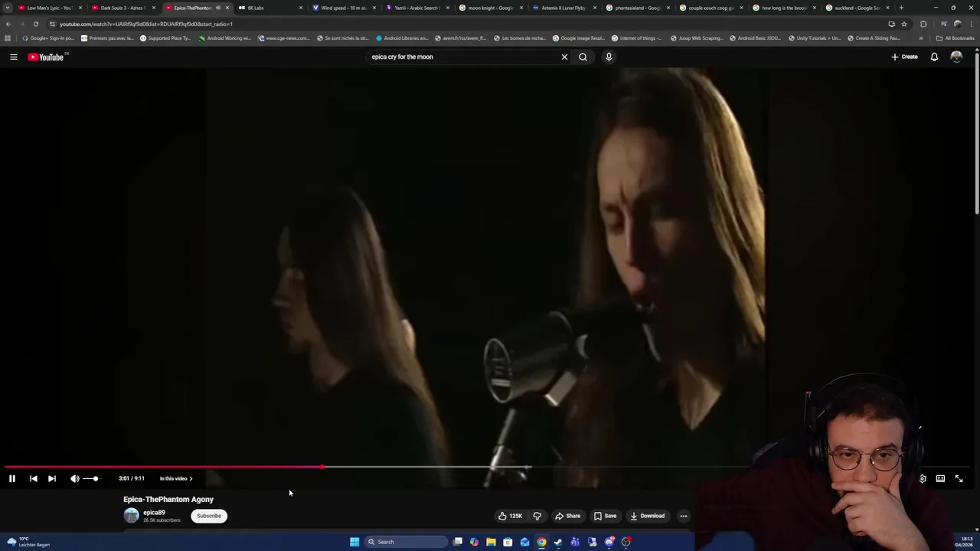
Task: Open the weather widget on the taskbar
Action: pyautogui.click(x=28, y=542)
